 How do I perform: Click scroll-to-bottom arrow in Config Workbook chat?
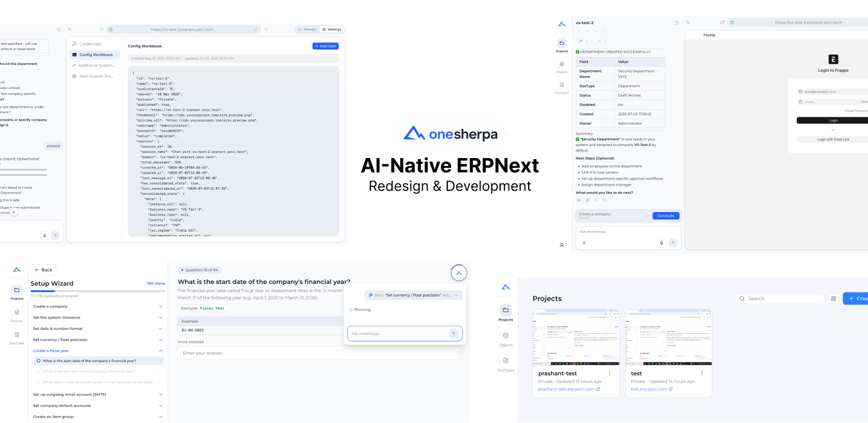click(x=14, y=211)
